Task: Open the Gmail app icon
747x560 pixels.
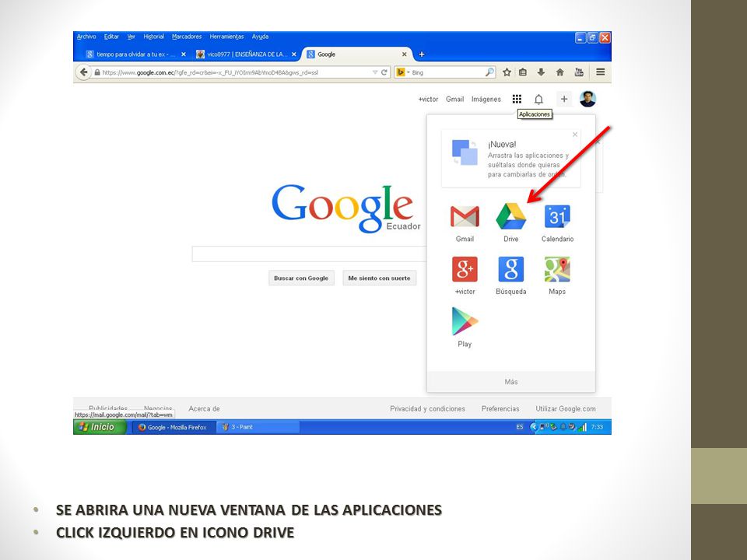Action: [465, 217]
